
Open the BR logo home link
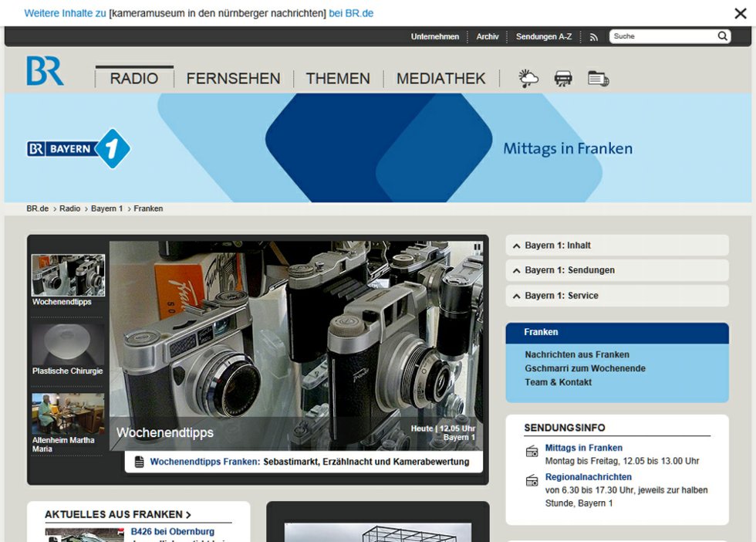[45, 70]
